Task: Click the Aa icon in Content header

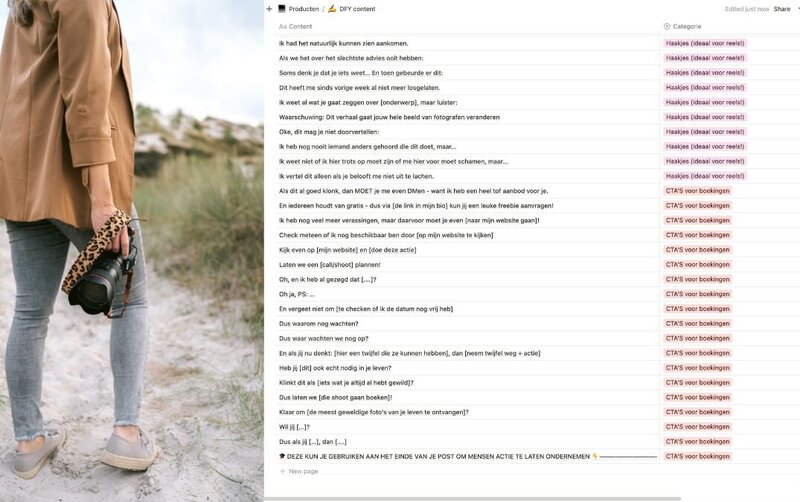Action: pyautogui.click(x=283, y=27)
